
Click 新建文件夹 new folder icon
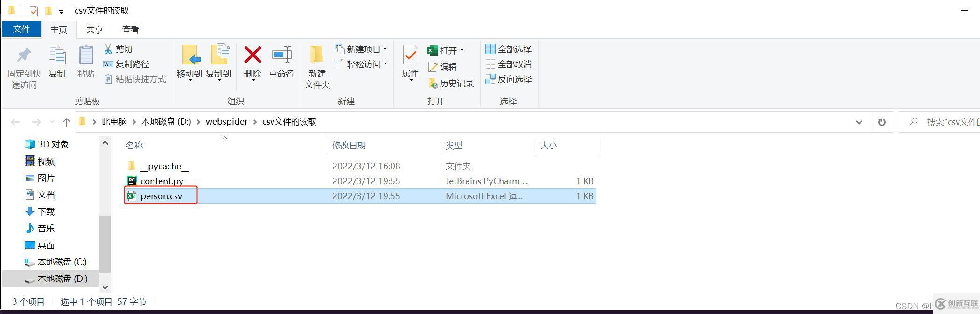pos(317,55)
